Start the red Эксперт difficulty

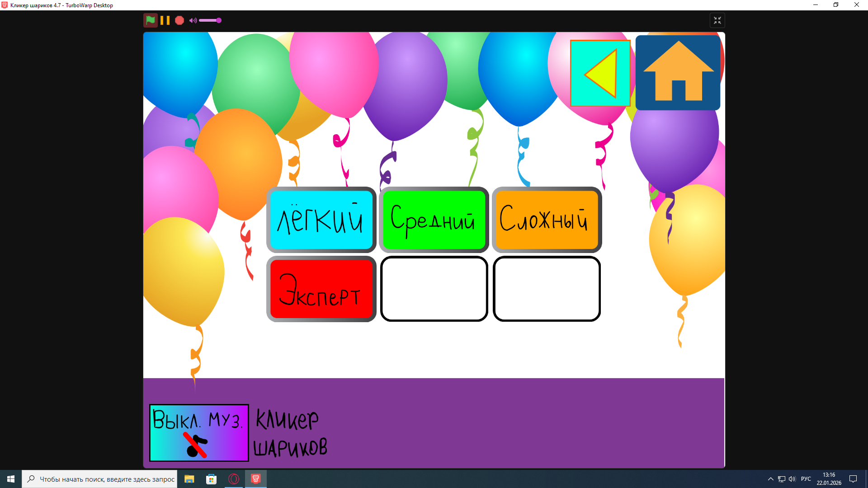(321, 289)
